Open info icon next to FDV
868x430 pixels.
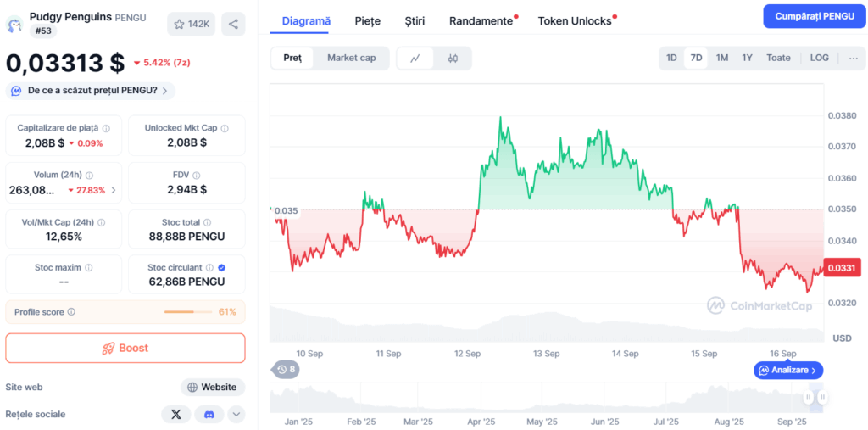click(x=197, y=175)
